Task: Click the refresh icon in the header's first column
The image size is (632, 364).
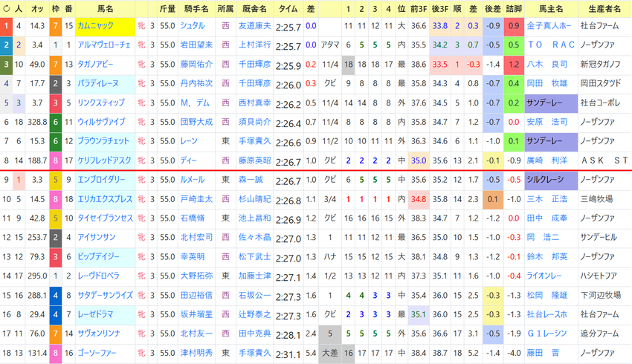Action: 6,8
